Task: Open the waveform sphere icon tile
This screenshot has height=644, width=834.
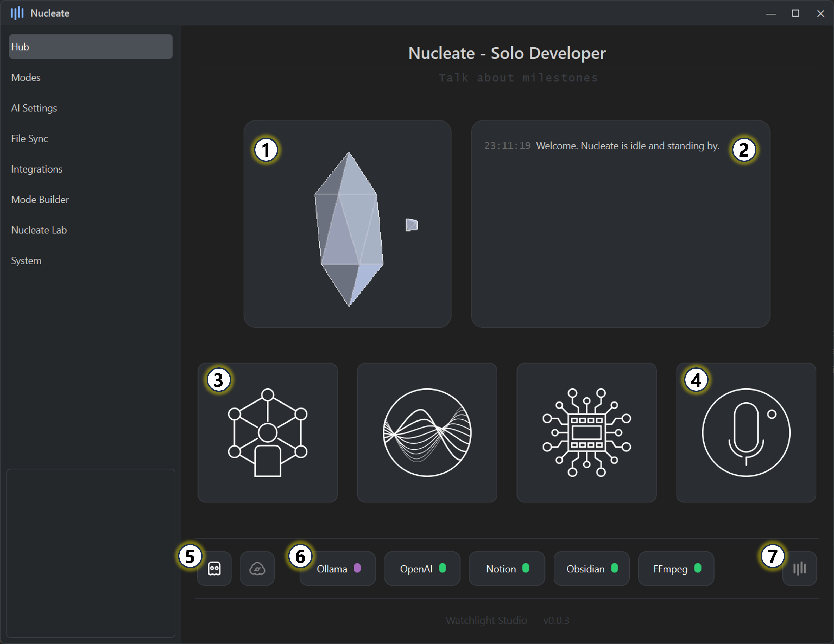Action: [427, 432]
